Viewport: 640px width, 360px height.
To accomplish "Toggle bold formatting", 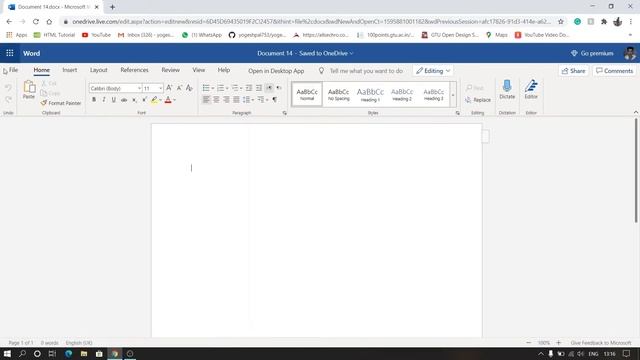I will click(x=94, y=100).
